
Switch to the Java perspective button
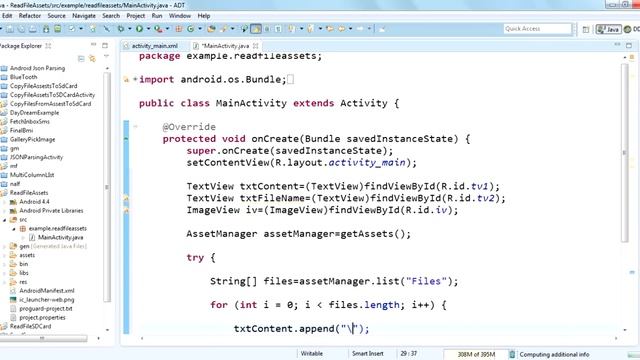point(609,29)
